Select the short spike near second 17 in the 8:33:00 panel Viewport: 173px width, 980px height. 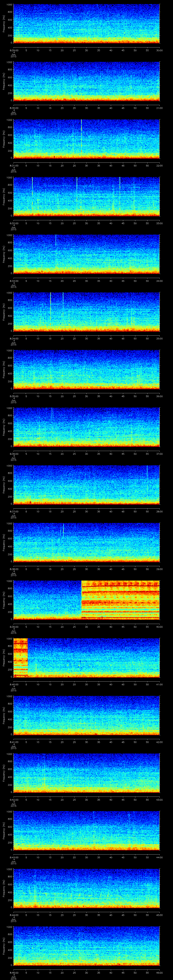[56, 240]
